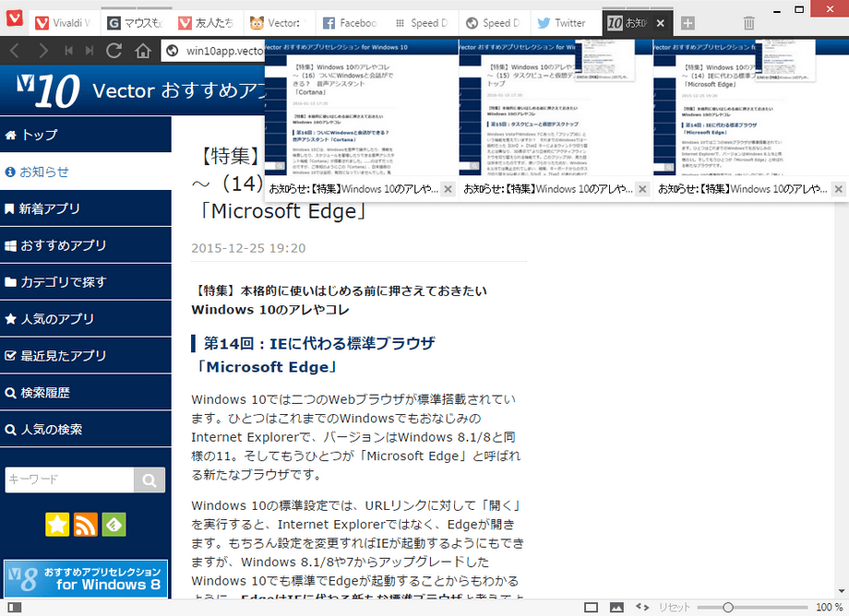Switch to the Twitter tab

pos(565,23)
